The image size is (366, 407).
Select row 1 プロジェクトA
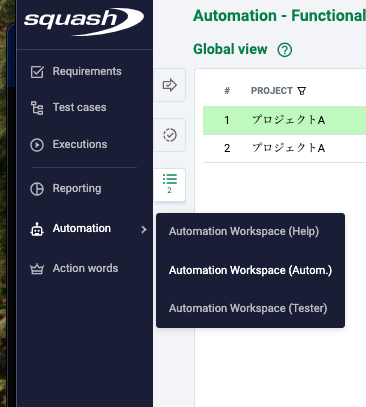click(284, 120)
